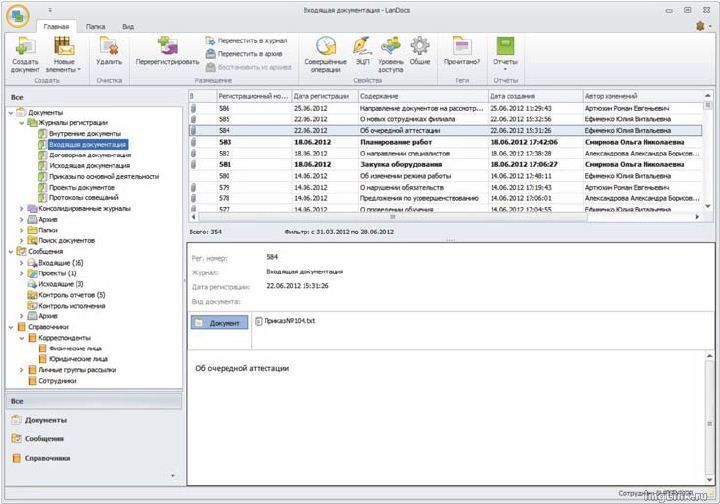This screenshot has height=504, width=720.
Task: Click the Документ attachment tab button
Action: [219, 323]
